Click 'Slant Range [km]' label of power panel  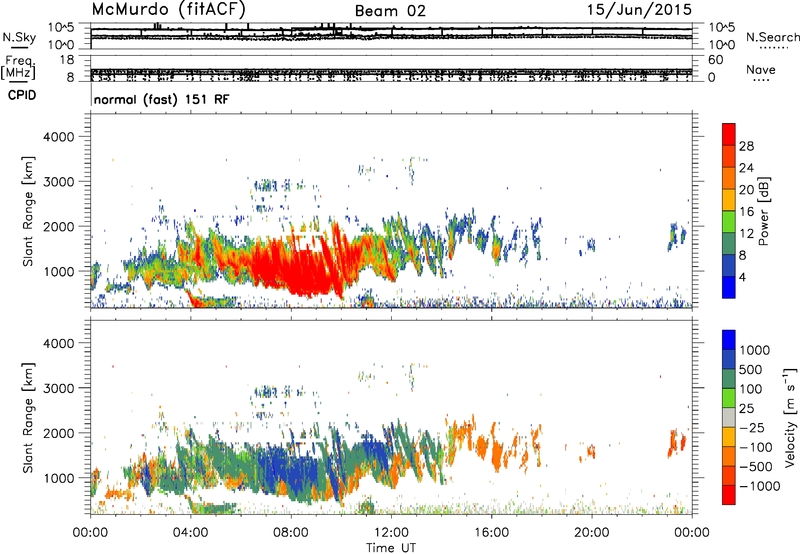pos(28,211)
